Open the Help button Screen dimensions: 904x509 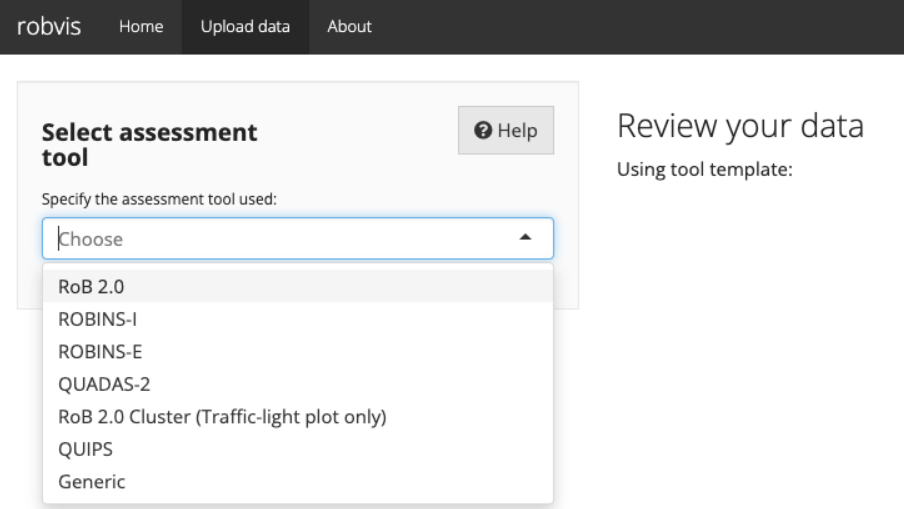[x=506, y=130]
